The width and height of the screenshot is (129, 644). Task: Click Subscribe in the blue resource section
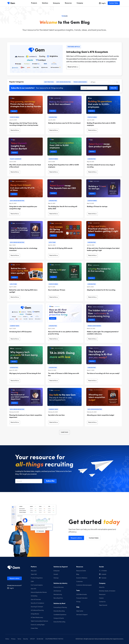point(50,481)
